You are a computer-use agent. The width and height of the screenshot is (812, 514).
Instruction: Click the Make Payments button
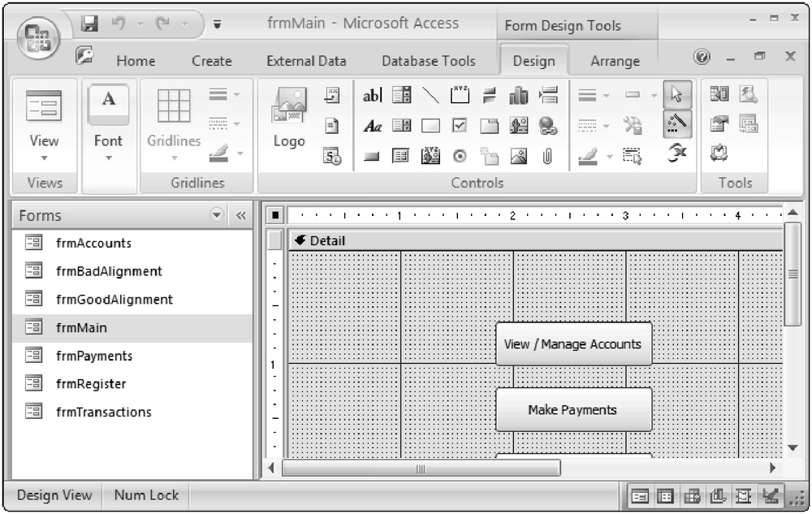click(x=573, y=410)
